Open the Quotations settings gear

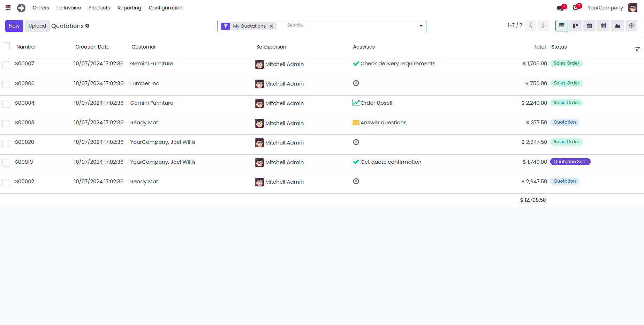[x=87, y=26]
